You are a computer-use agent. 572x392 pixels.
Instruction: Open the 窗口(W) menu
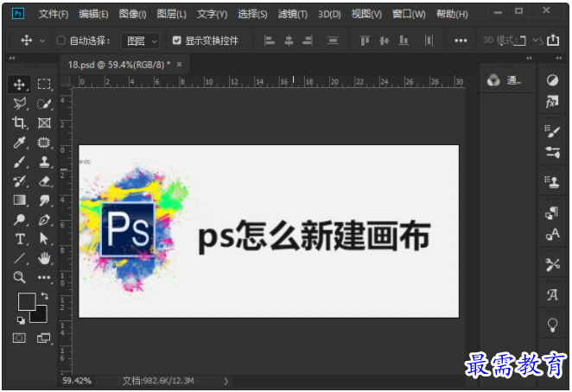tap(409, 14)
